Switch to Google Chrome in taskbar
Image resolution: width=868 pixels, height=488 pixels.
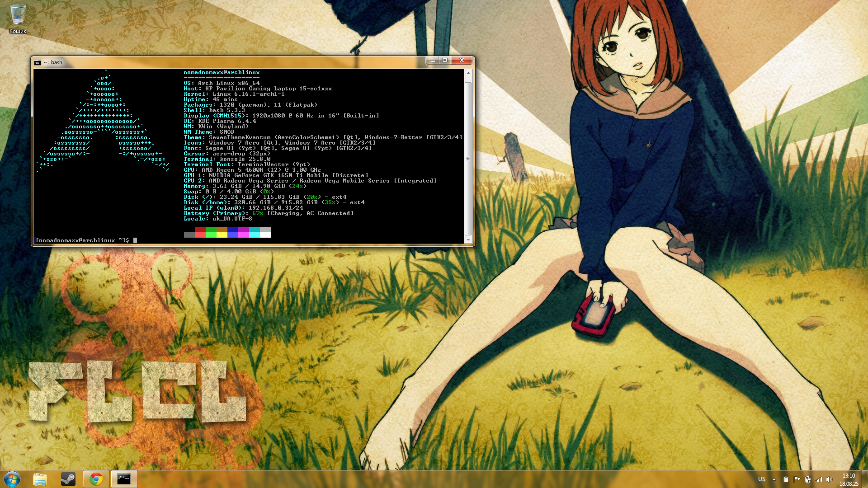click(96, 479)
